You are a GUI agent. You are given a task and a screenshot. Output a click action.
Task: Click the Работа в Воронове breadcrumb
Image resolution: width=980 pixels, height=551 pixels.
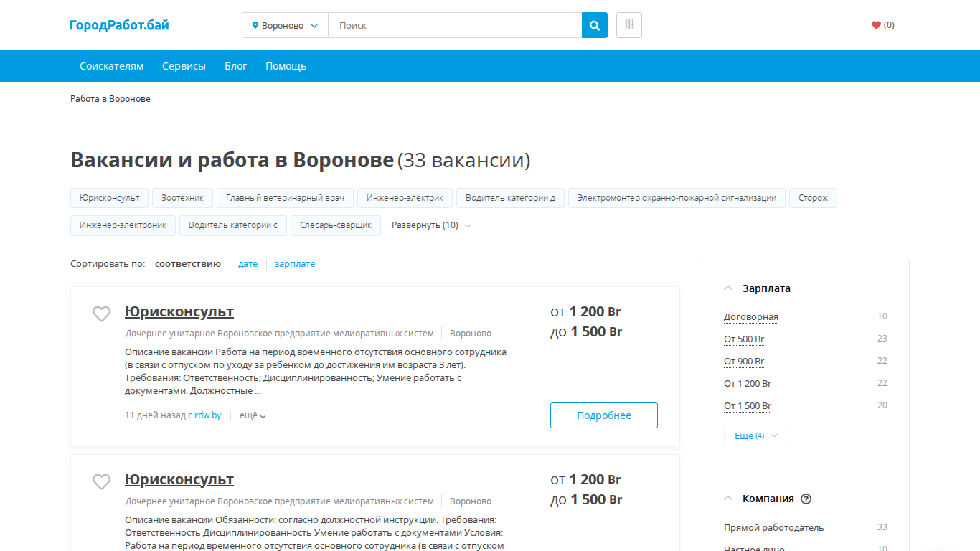pyautogui.click(x=110, y=99)
